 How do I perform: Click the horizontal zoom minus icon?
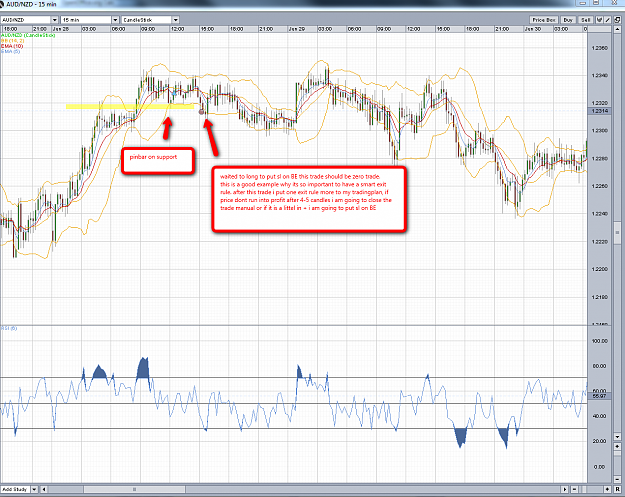pyautogui.click(x=575, y=489)
